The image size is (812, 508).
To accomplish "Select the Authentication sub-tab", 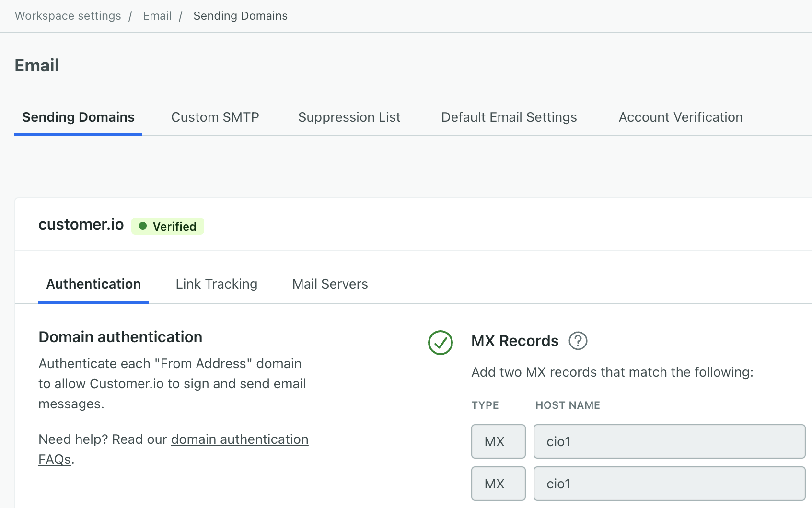I will click(93, 284).
